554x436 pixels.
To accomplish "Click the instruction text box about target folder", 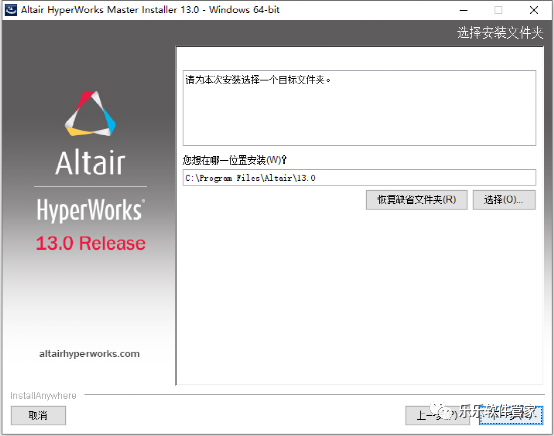I will pyautogui.click(x=359, y=108).
